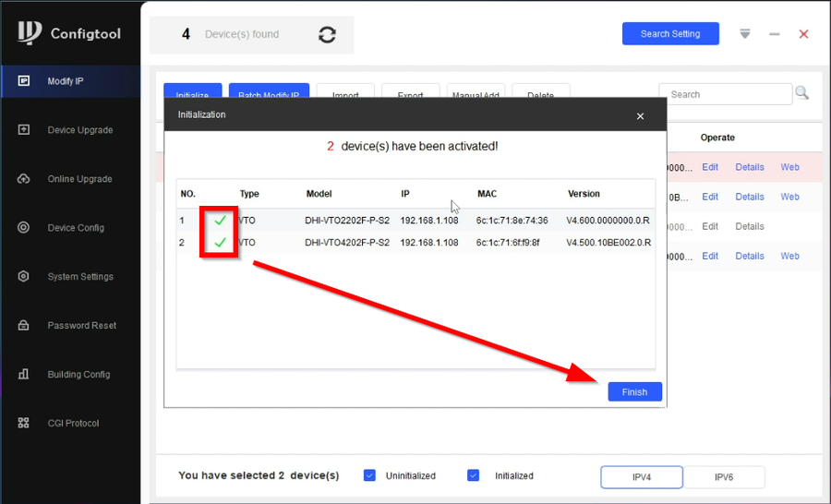This screenshot has width=831, height=504.
Task: Click the Password Reset lock icon
Action: tap(24, 325)
